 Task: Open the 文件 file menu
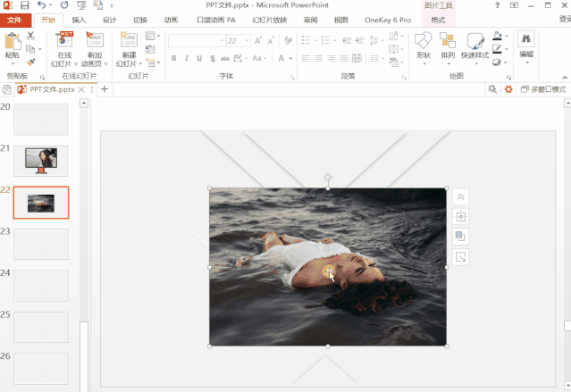point(15,20)
